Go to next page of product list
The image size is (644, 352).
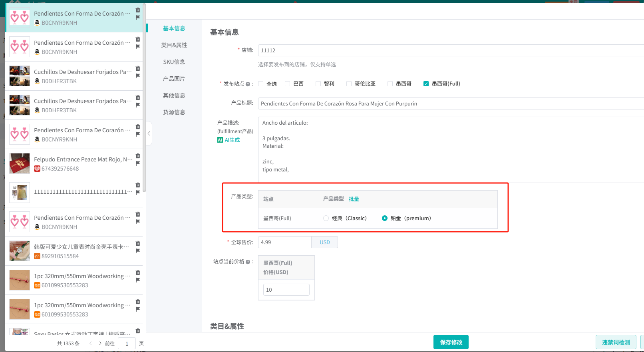tap(100, 343)
